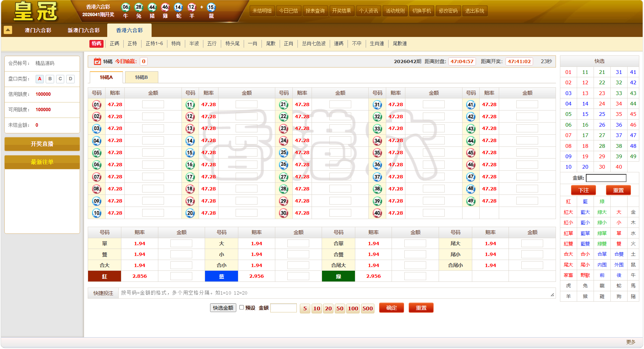Screen dimensions: 644x349
Task: Switch to the 特碼B tab
Action: (x=141, y=77)
